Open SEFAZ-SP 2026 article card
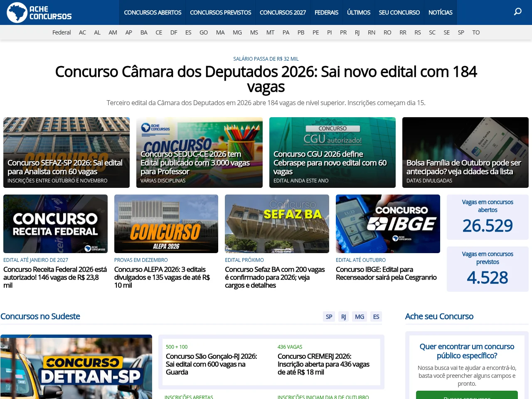Viewport: 532px width, 399px height. click(66, 153)
